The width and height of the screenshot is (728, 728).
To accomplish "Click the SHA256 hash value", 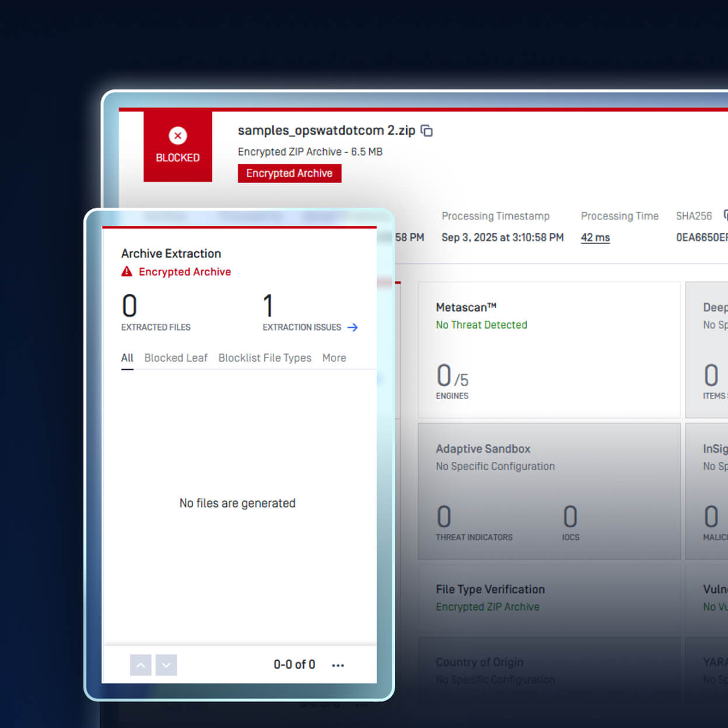I will (x=701, y=237).
